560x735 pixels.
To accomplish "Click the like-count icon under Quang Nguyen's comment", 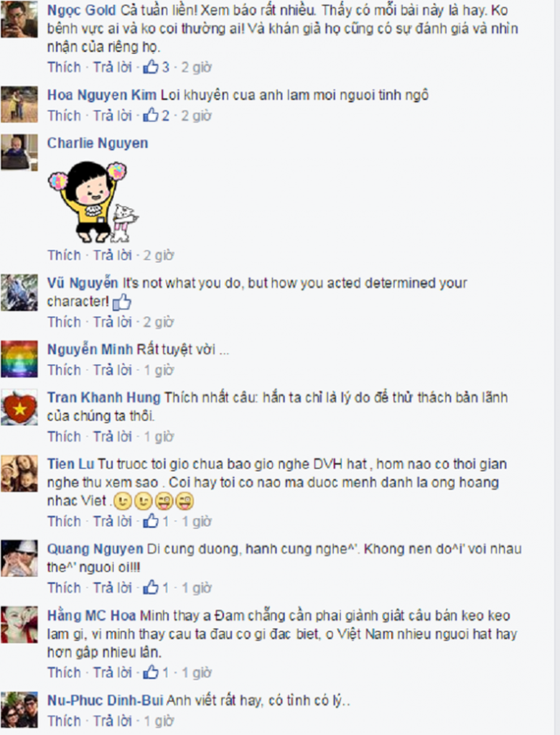I will click(151, 587).
